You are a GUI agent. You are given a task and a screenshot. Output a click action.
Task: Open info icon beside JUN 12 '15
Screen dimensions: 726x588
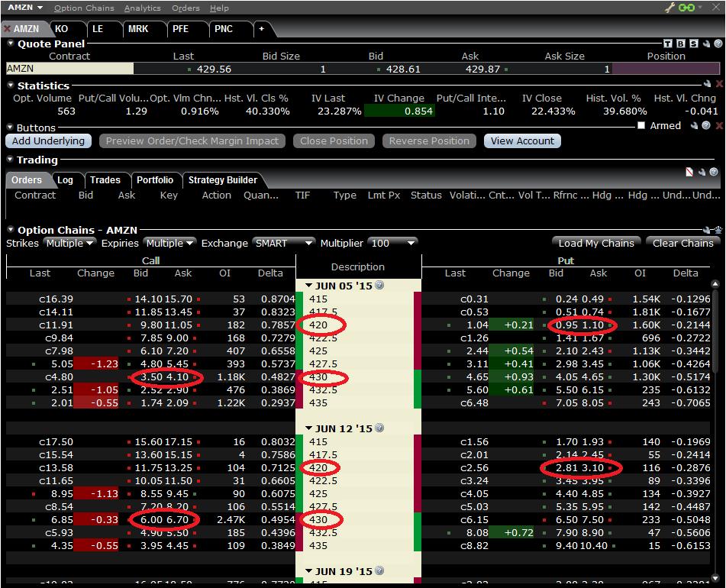(x=379, y=428)
